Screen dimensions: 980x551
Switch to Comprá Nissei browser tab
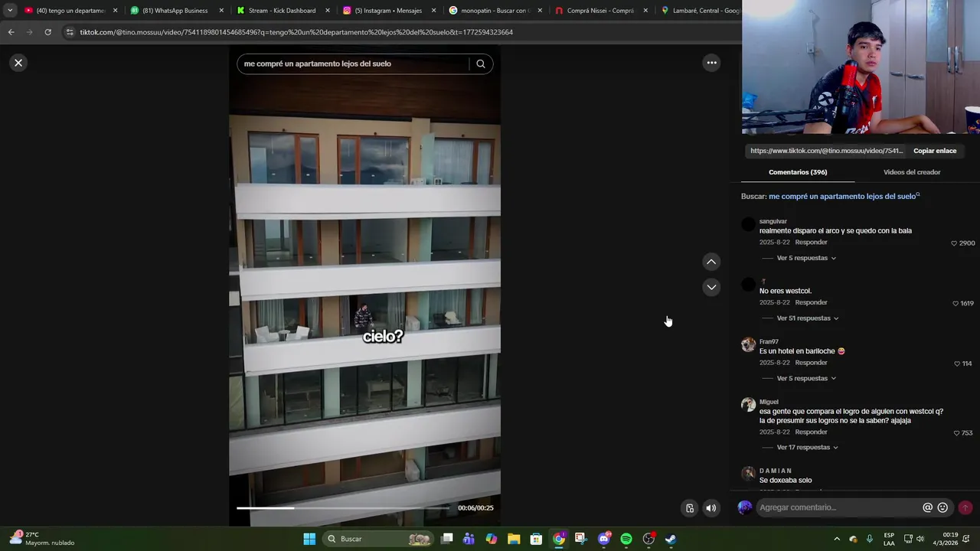(599, 11)
